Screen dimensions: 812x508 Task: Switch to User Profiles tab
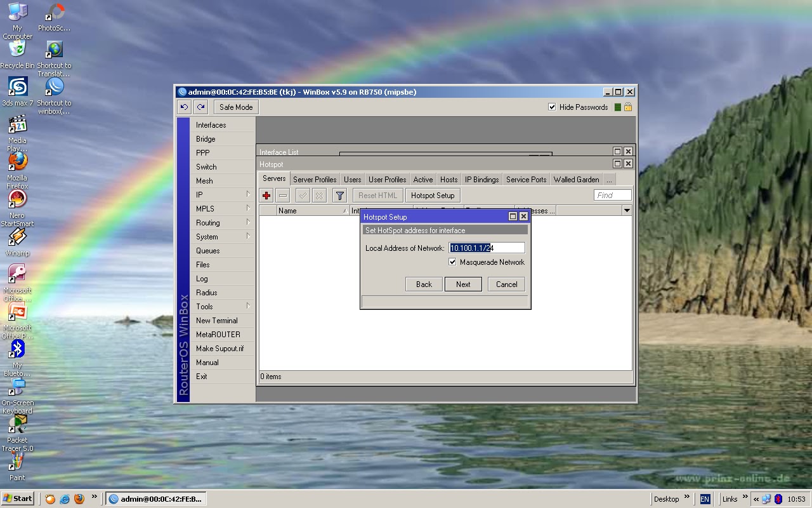tap(387, 180)
